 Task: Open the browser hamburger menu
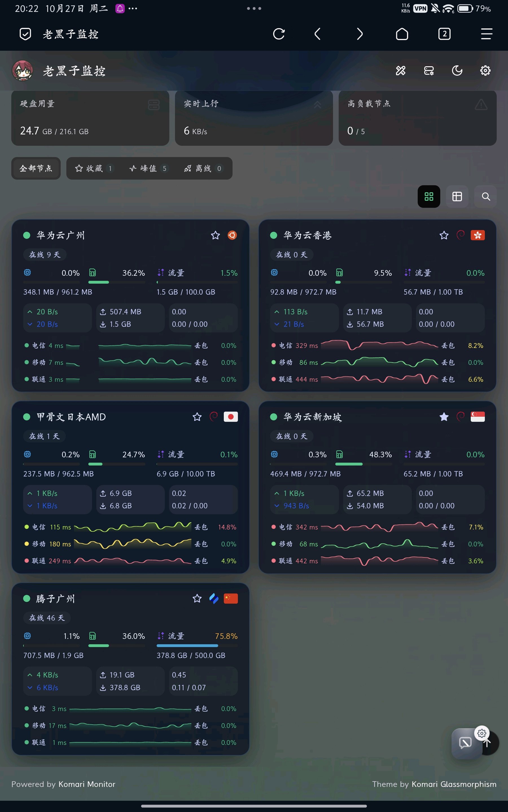(x=487, y=34)
